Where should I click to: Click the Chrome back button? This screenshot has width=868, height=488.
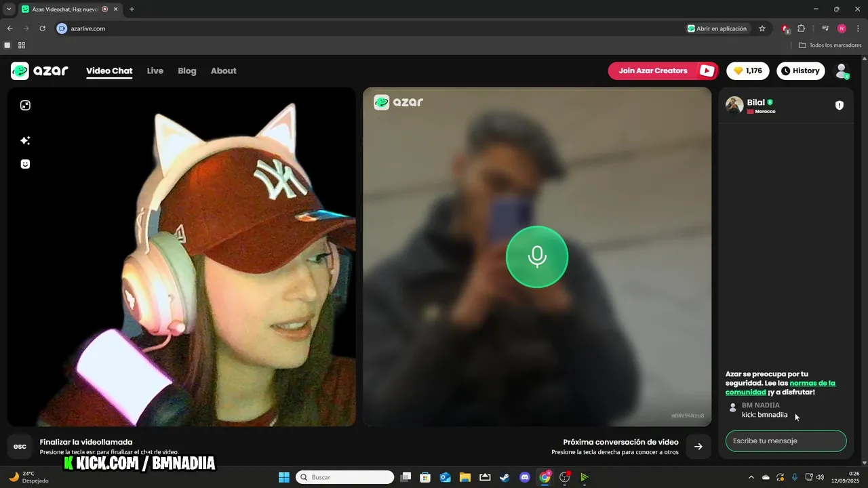[x=9, y=28]
